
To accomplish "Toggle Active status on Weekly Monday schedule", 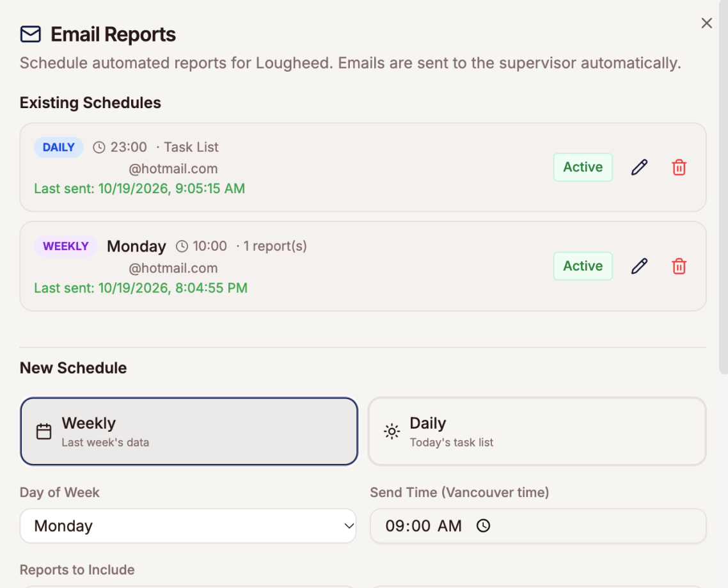I will click(x=583, y=266).
